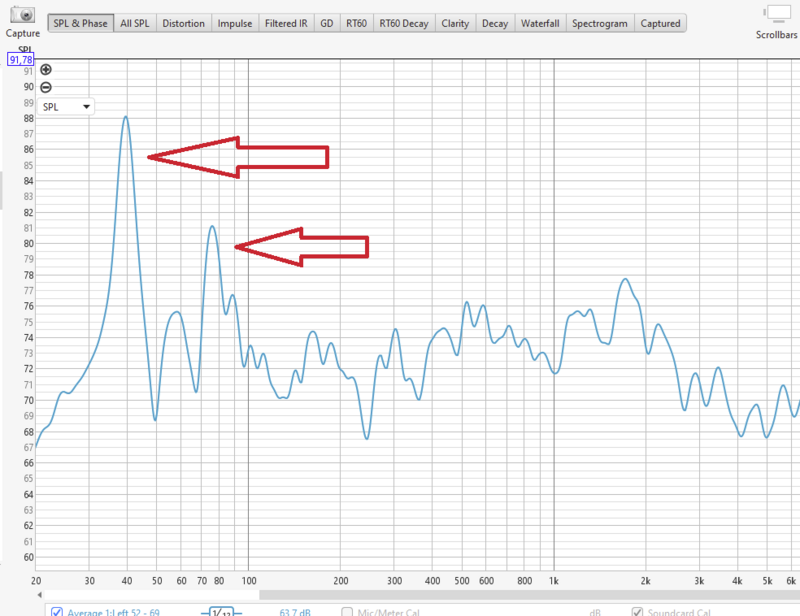
Task: Select the Impulse tab
Action: pyautogui.click(x=235, y=23)
